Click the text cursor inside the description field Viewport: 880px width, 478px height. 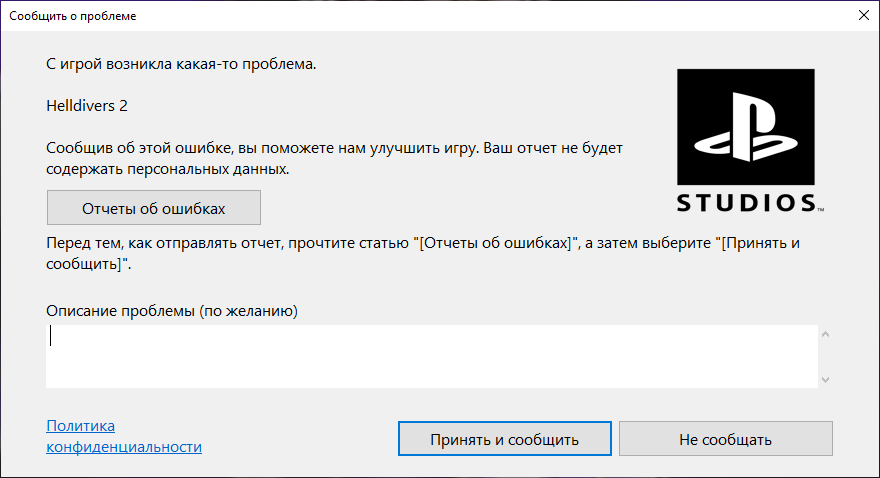pos(51,335)
